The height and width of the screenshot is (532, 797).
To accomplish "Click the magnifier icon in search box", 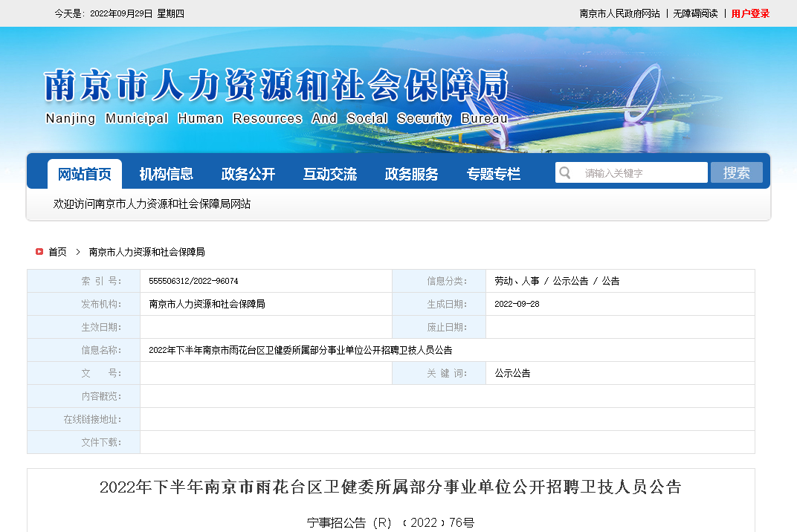I will [x=565, y=173].
